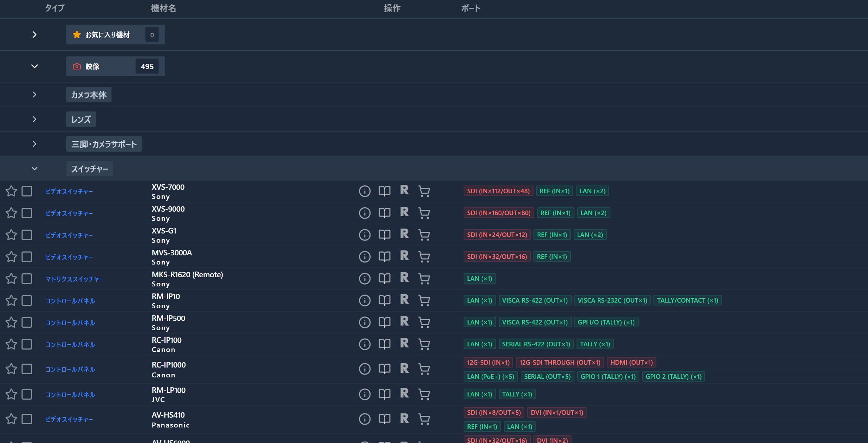Viewport: 868px width, 443px height.
Task: Add RC-IP100 to cart
Action: pyautogui.click(x=424, y=344)
